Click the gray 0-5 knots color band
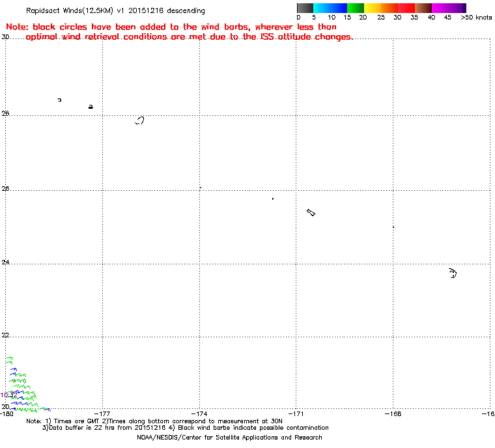Screen dimensions: 495x448 [305, 8]
